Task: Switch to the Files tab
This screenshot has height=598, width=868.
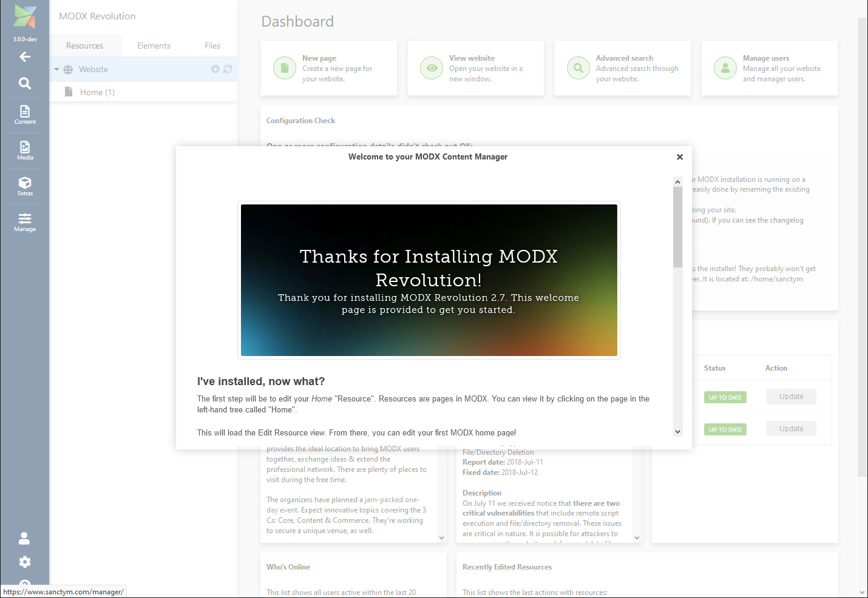Action: click(212, 45)
